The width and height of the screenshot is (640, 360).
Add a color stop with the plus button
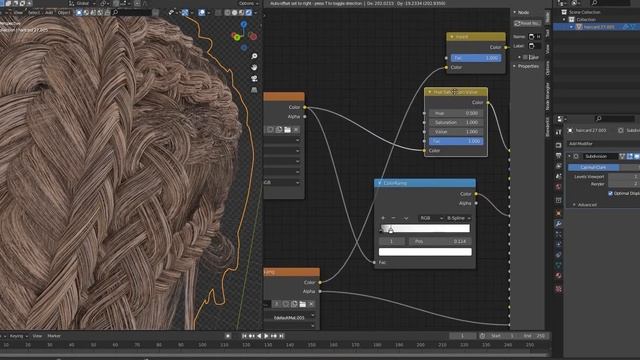[383, 218]
